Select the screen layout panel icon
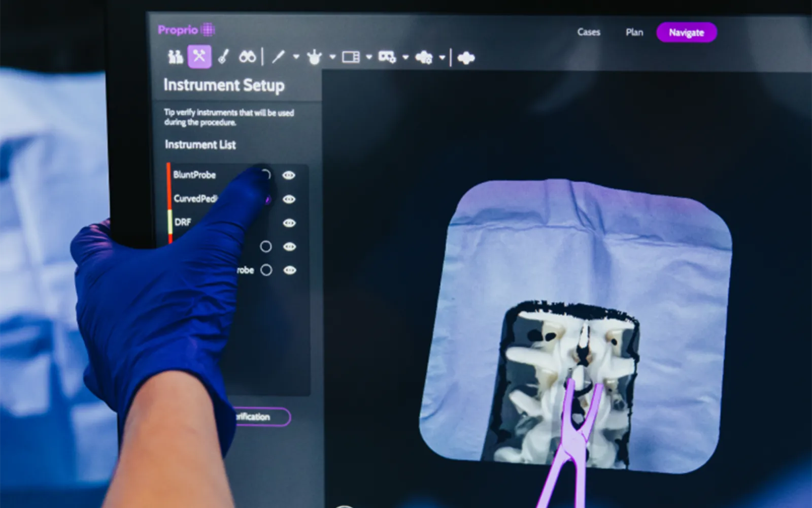 351,57
